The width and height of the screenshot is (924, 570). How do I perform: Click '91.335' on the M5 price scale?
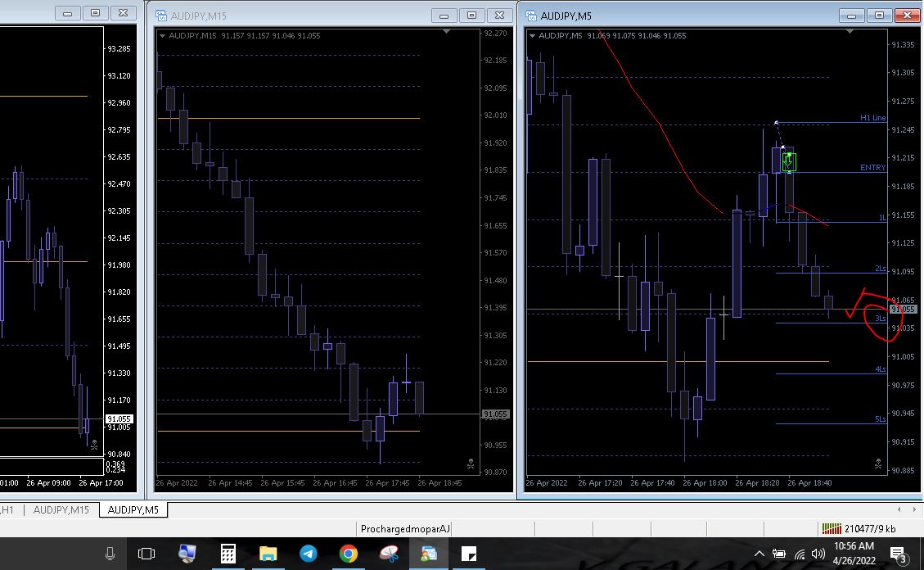903,45
